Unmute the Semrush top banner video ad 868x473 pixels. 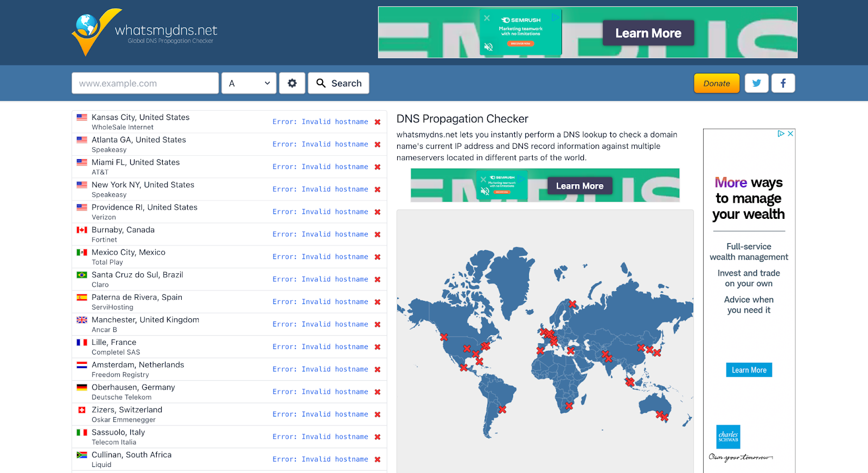click(488, 47)
